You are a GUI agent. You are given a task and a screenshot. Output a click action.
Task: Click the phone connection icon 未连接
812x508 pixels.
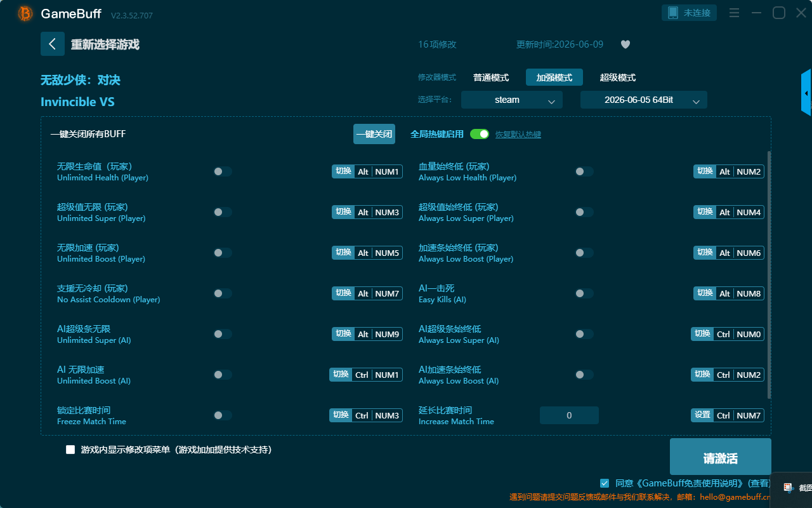[690, 13]
